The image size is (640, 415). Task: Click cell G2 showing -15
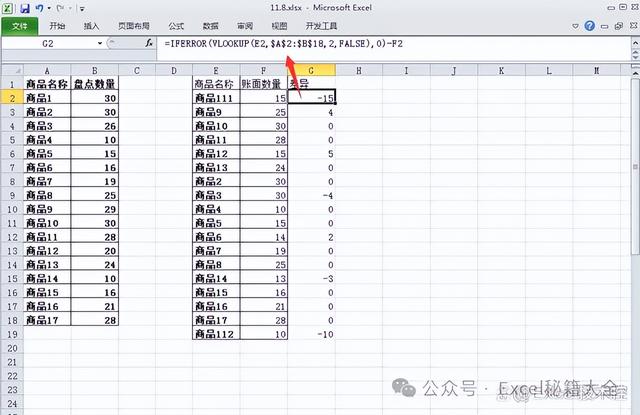click(311, 98)
